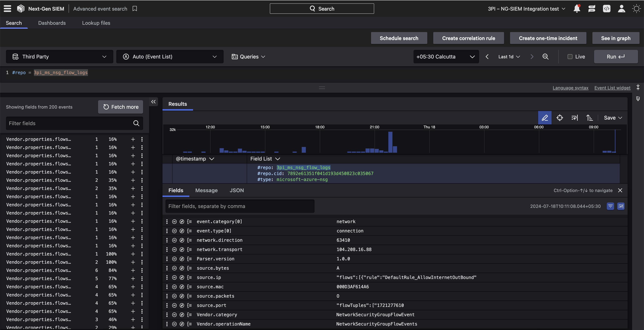Image resolution: width=644 pixels, height=330 pixels.
Task: Expand the Last 1d time range dropdown
Action: click(x=509, y=57)
